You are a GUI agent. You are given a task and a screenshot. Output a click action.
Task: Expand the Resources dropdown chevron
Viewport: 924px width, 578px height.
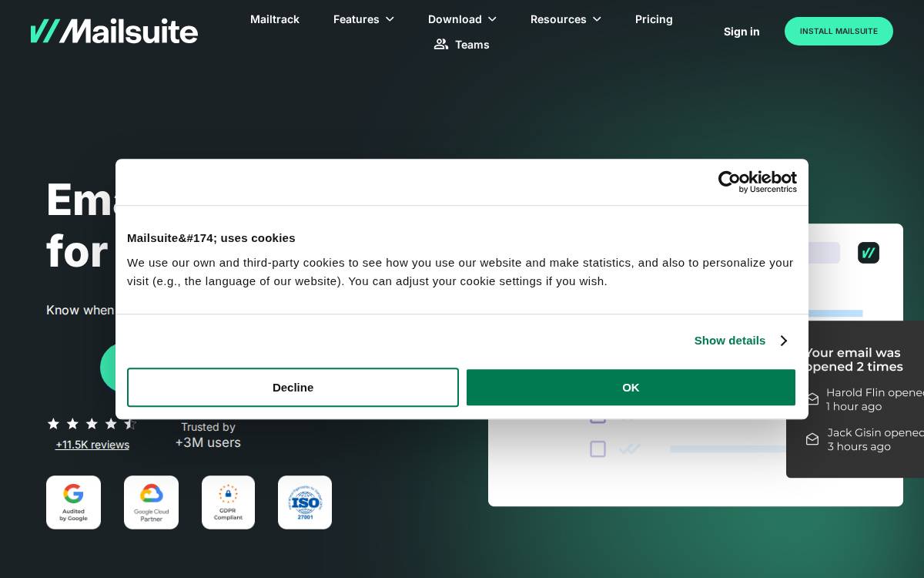pyautogui.click(x=597, y=19)
